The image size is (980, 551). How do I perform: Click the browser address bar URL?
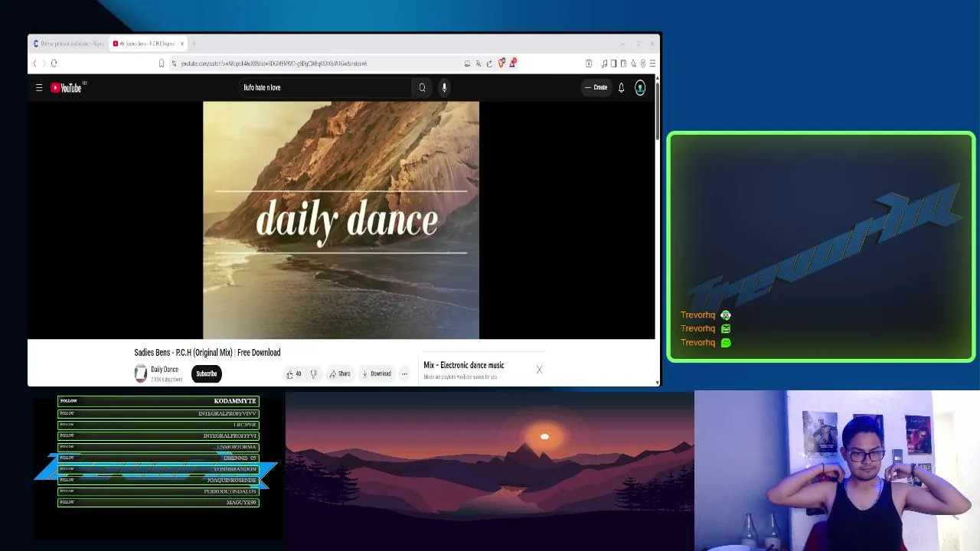click(274, 64)
